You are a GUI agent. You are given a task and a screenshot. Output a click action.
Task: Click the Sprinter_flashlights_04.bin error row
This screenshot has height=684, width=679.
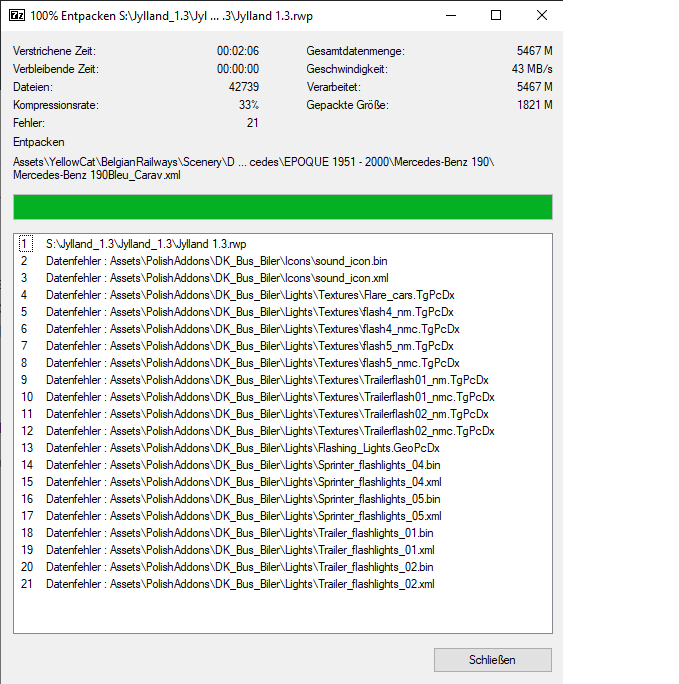243,465
